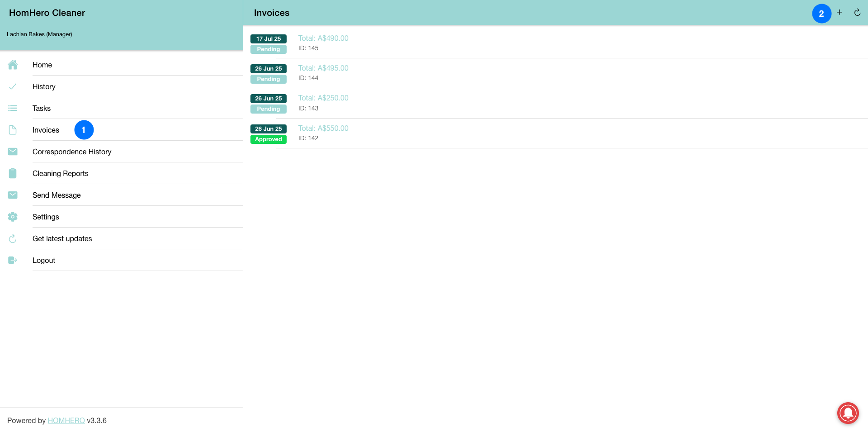Click the house icon beside Home
The height and width of the screenshot is (433, 868).
pyautogui.click(x=13, y=65)
